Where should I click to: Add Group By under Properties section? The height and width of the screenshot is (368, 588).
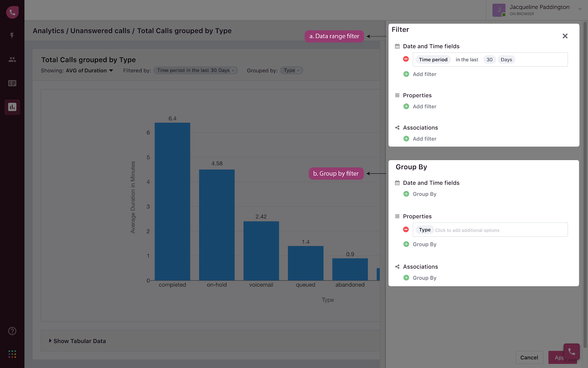tap(424, 244)
